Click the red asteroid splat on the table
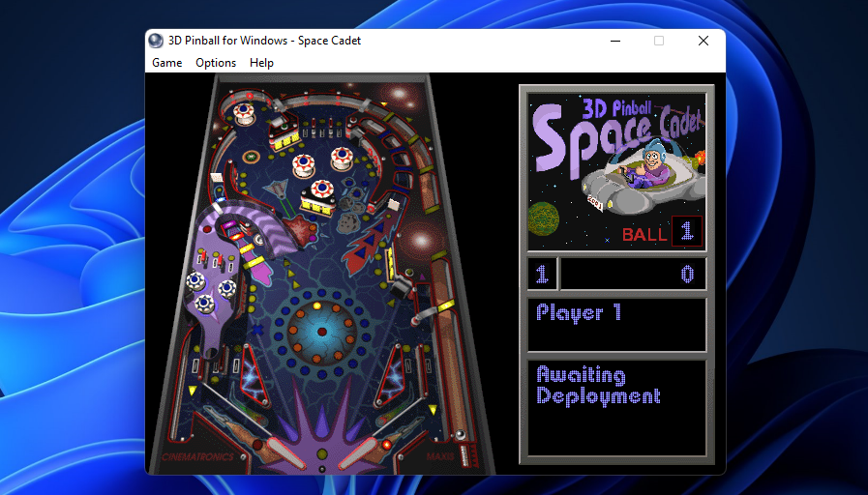 (299, 229)
